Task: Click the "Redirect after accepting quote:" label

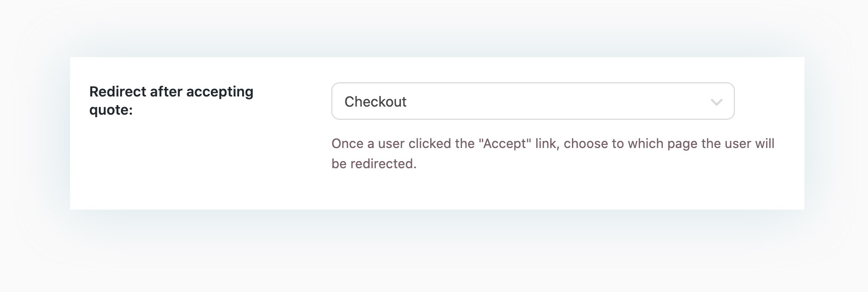Action: point(171,101)
